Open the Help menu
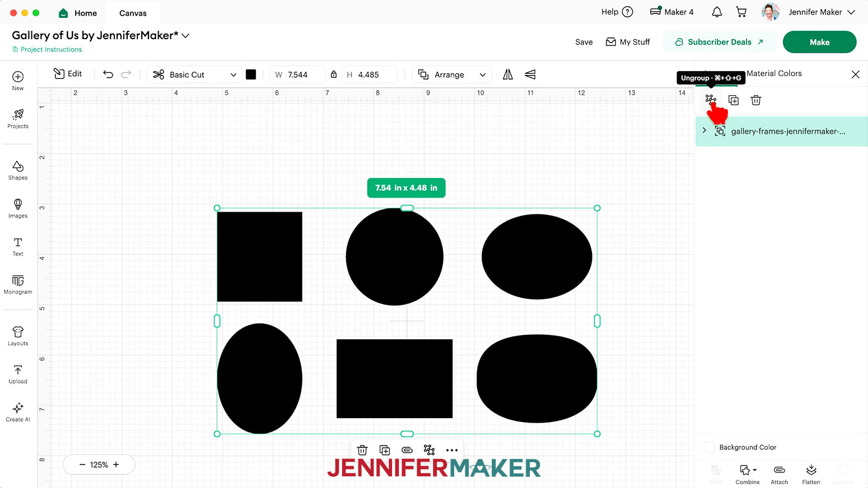The image size is (868, 488). tap(617, 12)
